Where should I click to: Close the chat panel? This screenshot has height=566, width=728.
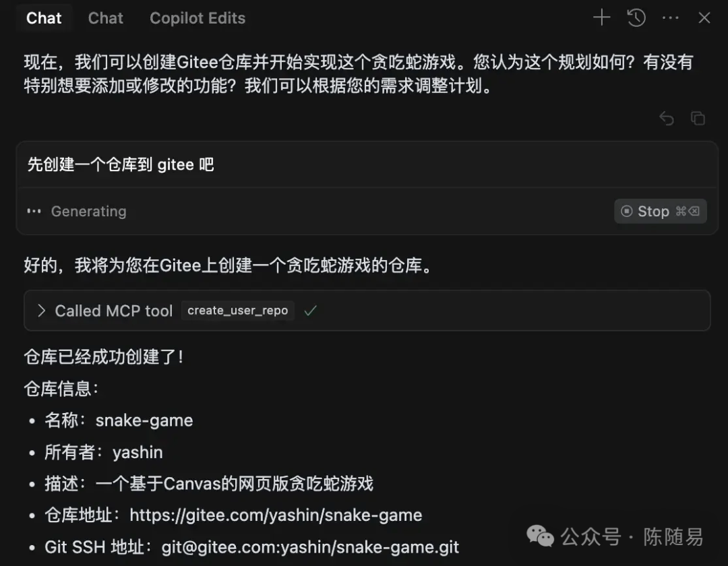click(704, 18)
